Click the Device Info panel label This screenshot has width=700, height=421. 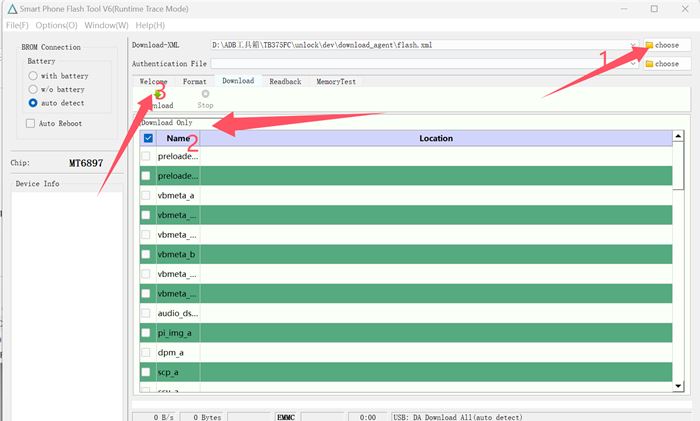[x=38, y=183]
